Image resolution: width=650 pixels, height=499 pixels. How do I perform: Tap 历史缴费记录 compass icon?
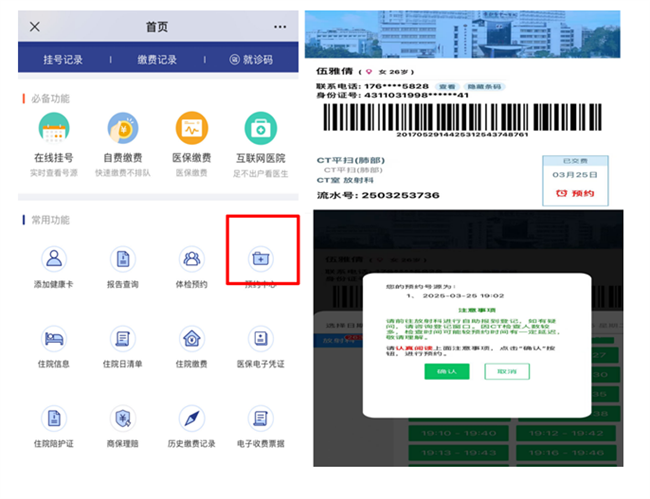coord(192,418)
